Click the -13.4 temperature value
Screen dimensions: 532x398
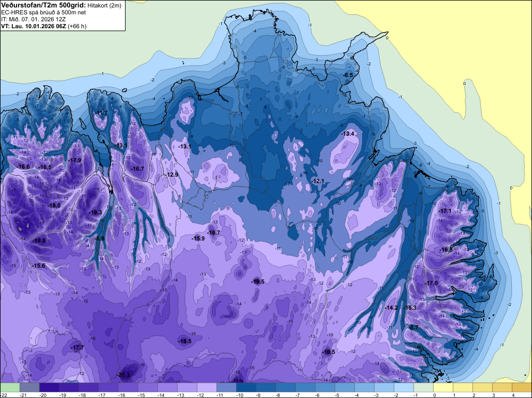pyautogui.click(x=348, y=134)
